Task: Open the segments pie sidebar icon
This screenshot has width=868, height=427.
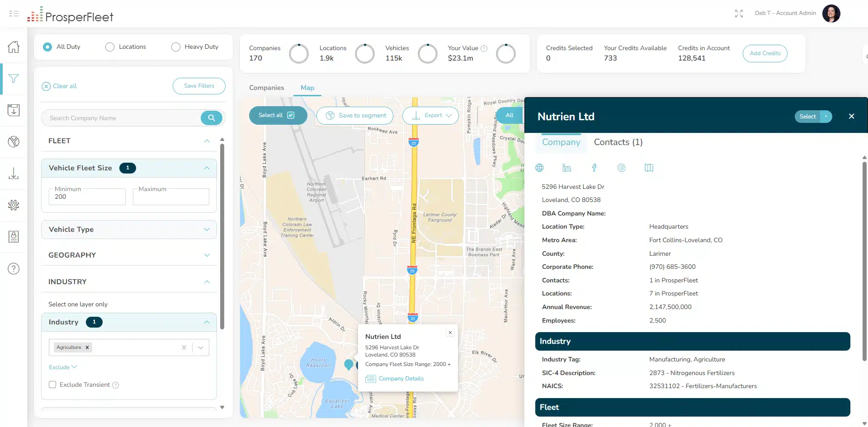Action: 14,142
